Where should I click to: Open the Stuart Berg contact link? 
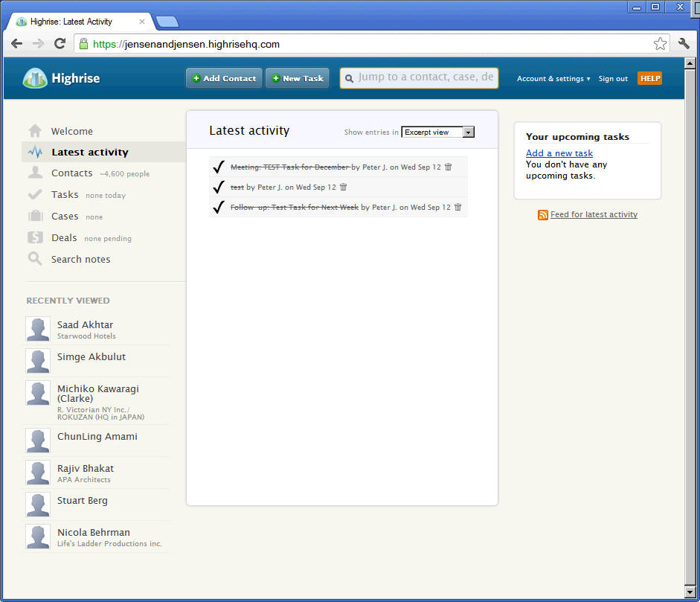click(x=82, y=501)
